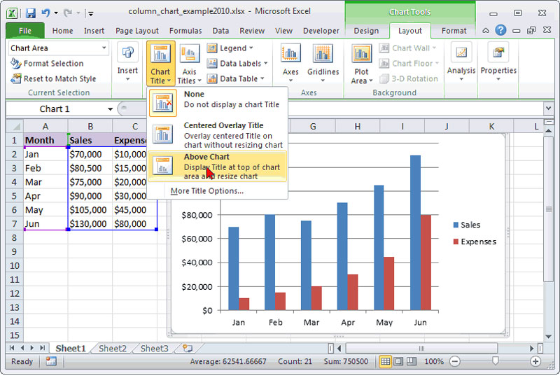Click cell containing $105,000

click(x=90, y=209)
